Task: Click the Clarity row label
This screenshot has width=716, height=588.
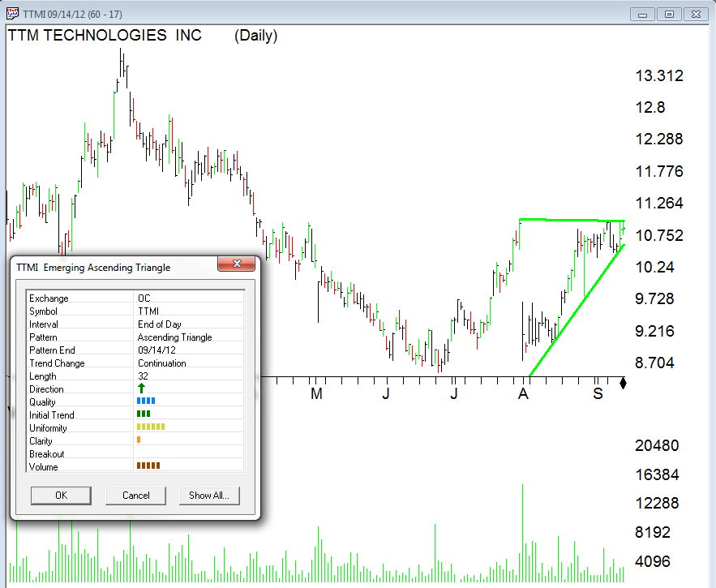Action: coord(41,441)
